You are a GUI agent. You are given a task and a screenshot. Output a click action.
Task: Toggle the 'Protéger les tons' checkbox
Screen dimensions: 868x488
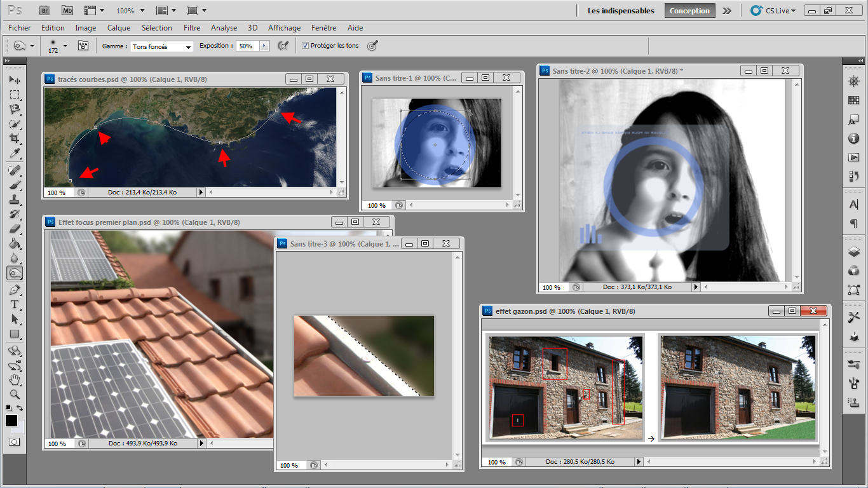pos(305,46)
